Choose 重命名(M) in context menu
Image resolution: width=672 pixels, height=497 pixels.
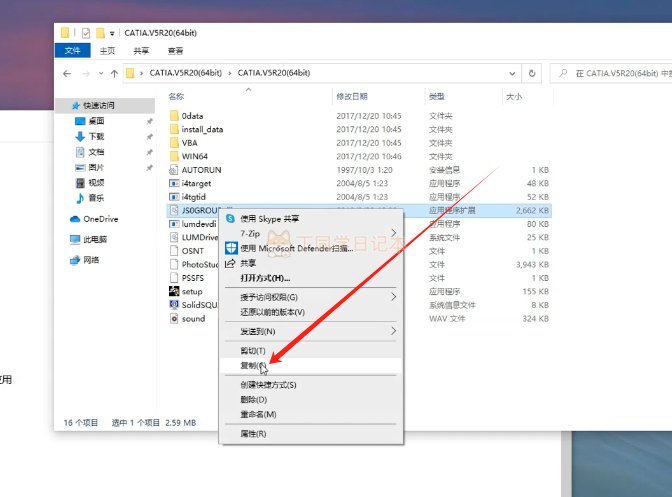pyautogui.click(x=312, y=414)
